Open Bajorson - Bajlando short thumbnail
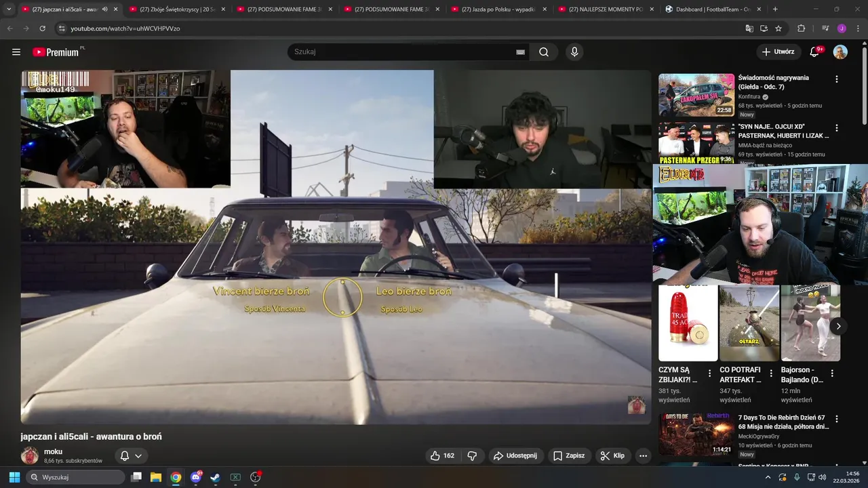868x488 pixels. click(x=810, y=323)
